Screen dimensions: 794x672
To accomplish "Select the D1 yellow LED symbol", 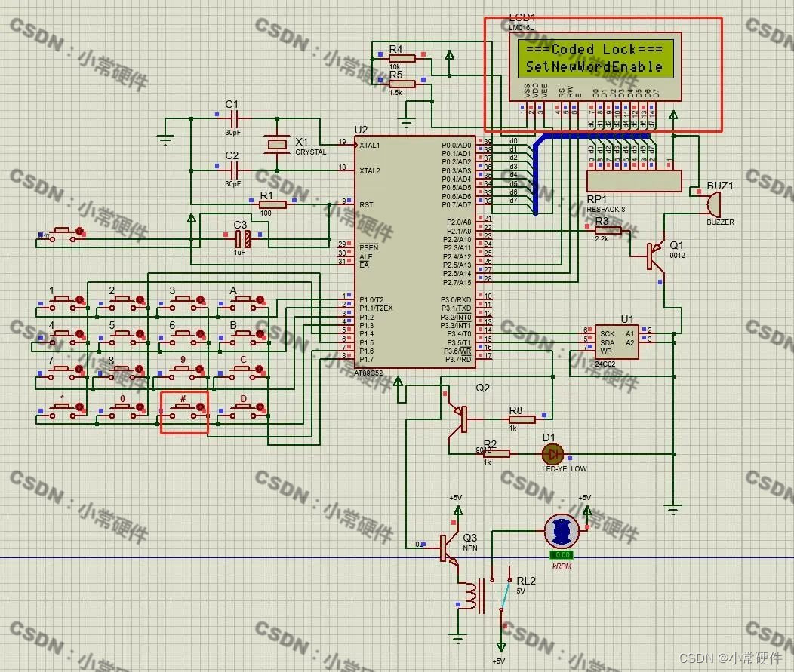I will pos(552,454).
